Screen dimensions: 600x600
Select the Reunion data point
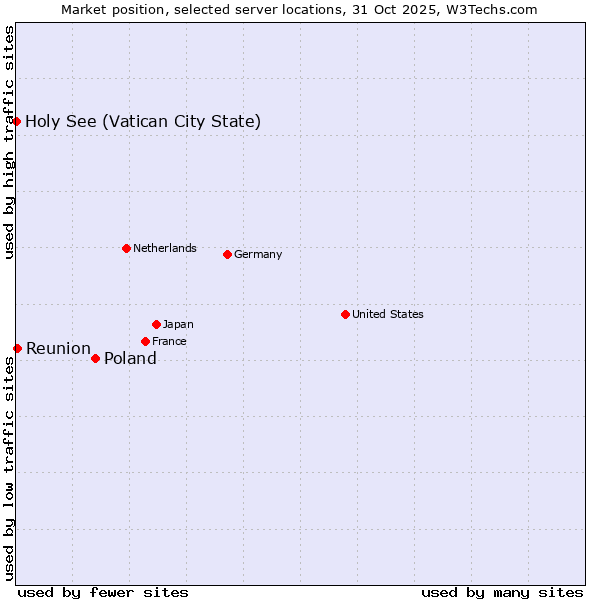pos(17,348)
